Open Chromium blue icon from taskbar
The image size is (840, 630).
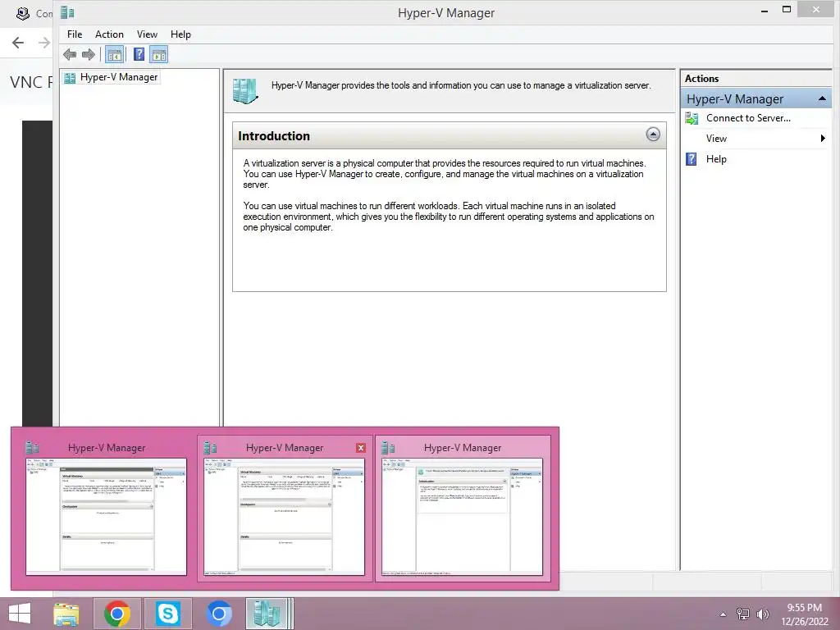[x=218, y=614]
